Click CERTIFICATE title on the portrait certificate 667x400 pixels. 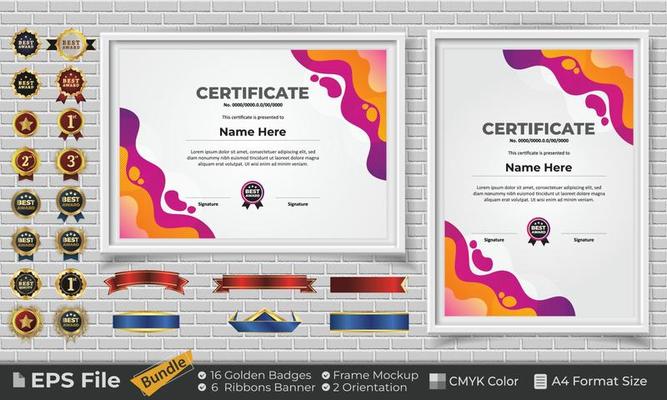[539, 129]
